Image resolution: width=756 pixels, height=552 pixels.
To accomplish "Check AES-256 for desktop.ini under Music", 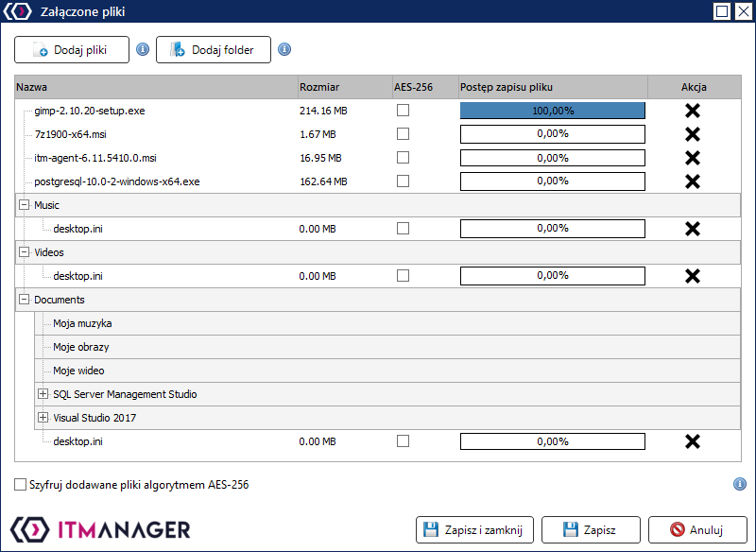I will pos(404,228).
